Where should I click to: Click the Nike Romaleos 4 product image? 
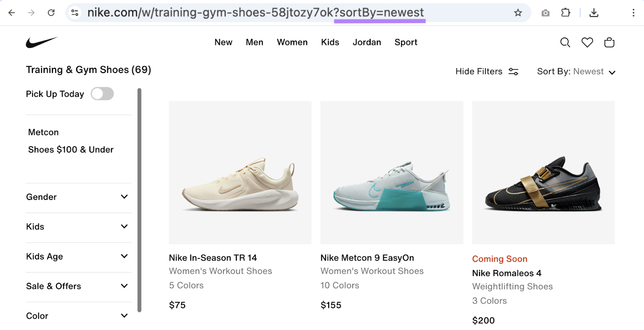543,172
